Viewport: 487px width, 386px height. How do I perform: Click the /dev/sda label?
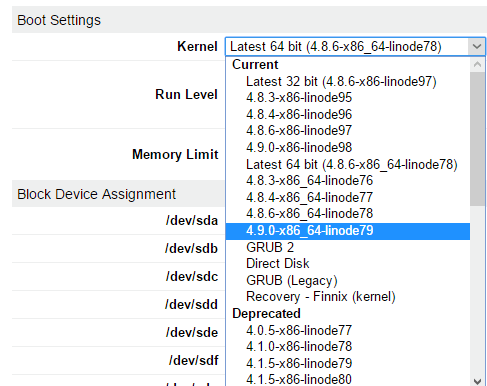[192, 221]
